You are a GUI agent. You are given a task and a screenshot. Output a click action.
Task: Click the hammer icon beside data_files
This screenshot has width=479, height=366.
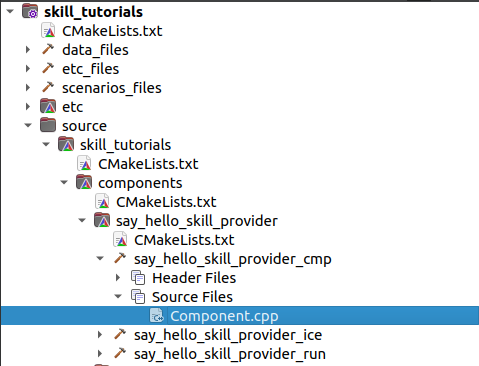point(48,49)
